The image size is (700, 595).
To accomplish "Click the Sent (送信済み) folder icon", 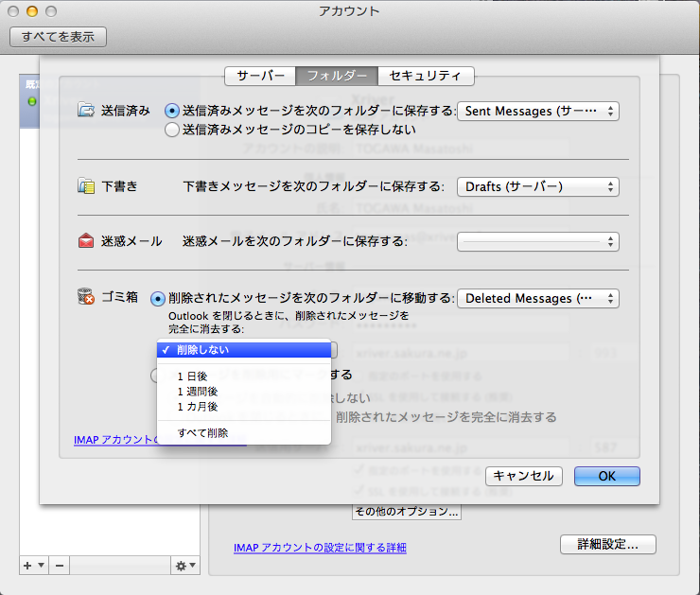I will pos(86,111).
